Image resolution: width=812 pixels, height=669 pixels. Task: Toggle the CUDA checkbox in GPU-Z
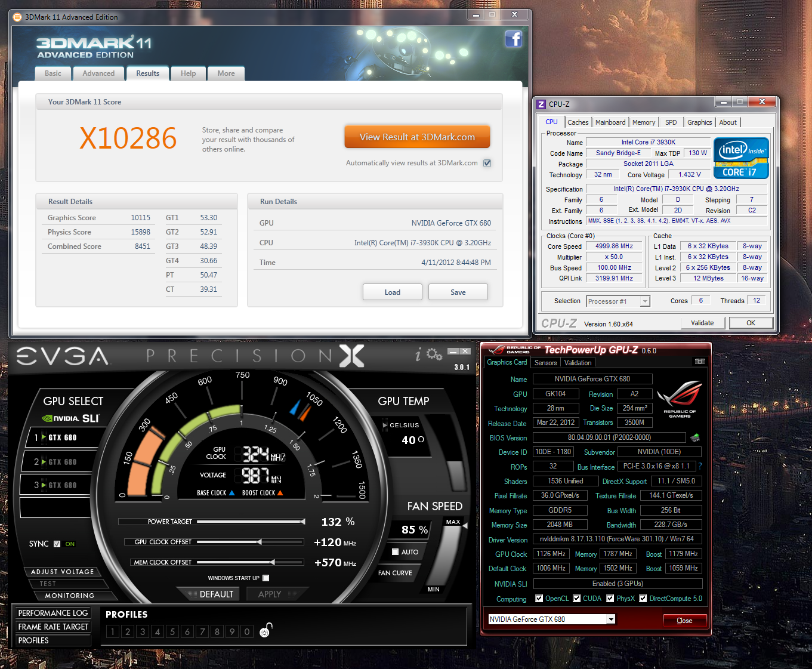click(577, 599)
